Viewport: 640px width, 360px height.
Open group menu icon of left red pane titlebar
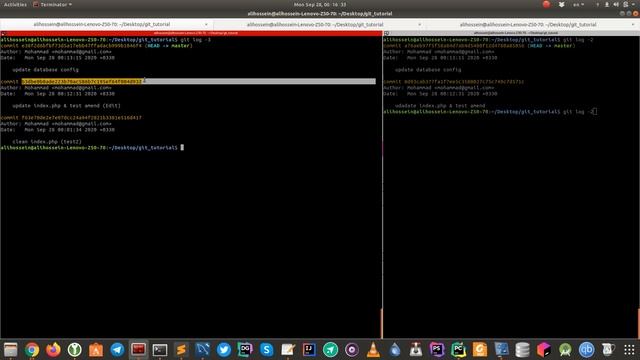tap(3, 33)
